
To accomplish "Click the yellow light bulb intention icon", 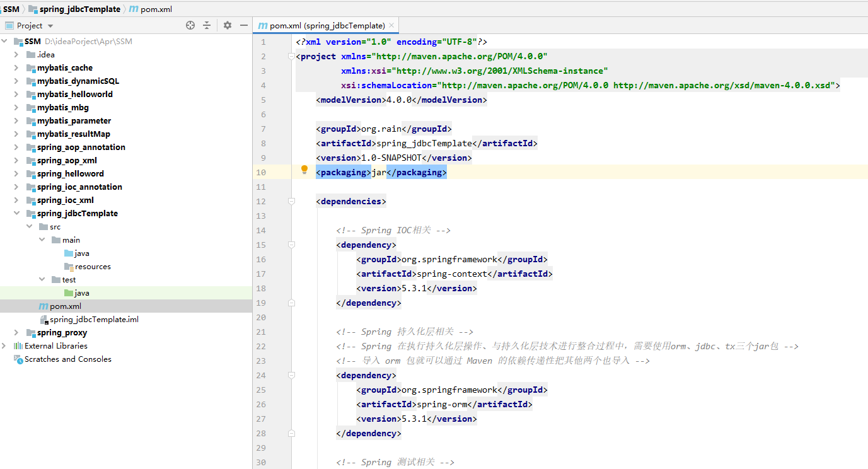I will [x=304, y=170].
